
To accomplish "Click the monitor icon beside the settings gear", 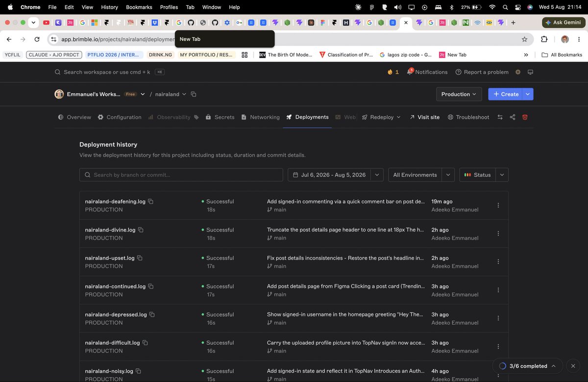I will tap(530, 72).
